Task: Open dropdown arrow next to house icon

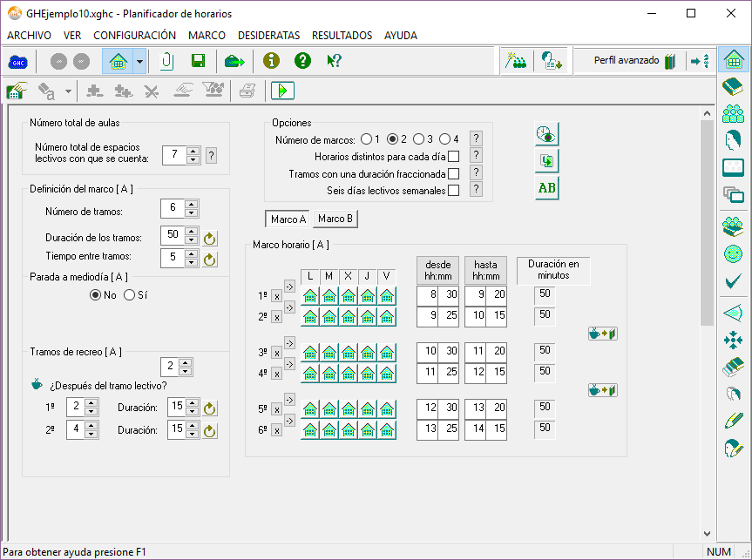Action: pyautogui.click(x=139, y=61)
